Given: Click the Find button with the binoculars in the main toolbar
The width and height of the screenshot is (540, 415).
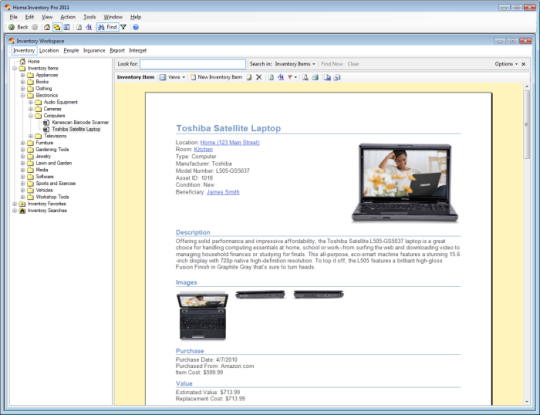Looking at the screenshot, I should pos(107,27).
